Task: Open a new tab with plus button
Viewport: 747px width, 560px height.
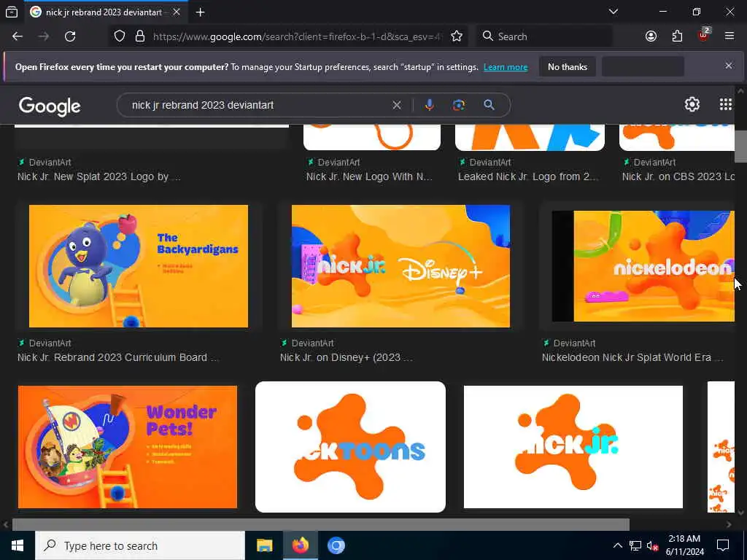Action: pos(200,12)
